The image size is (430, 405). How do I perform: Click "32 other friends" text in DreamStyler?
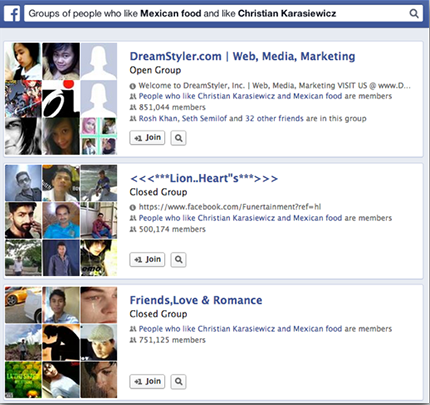(274, 118)
